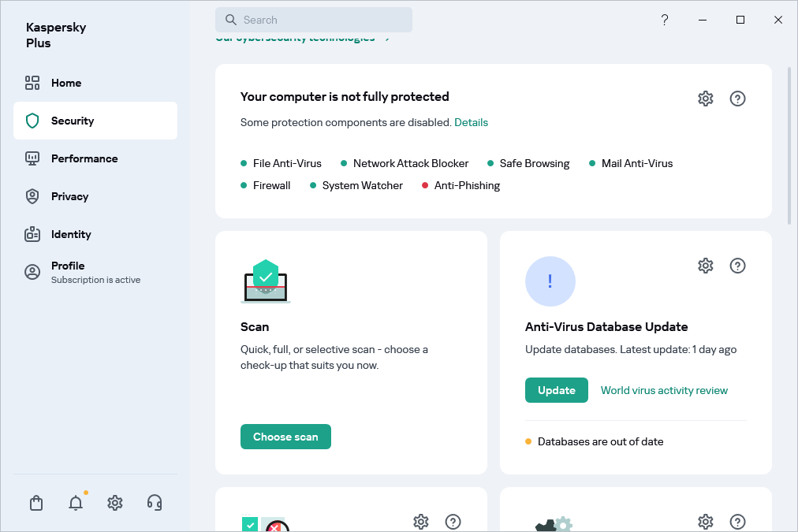Click the Update button for virus databases
This screenshot has height=532, width=798.
[x=556, y=389]
